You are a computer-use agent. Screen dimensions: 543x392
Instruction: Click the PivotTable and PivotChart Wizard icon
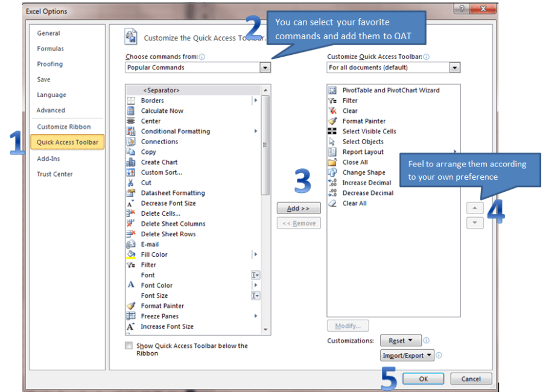[x=332, y=90]
